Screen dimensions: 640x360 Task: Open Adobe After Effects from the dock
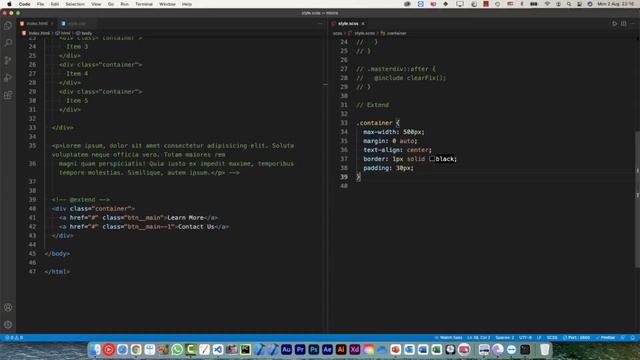[327, 349]
